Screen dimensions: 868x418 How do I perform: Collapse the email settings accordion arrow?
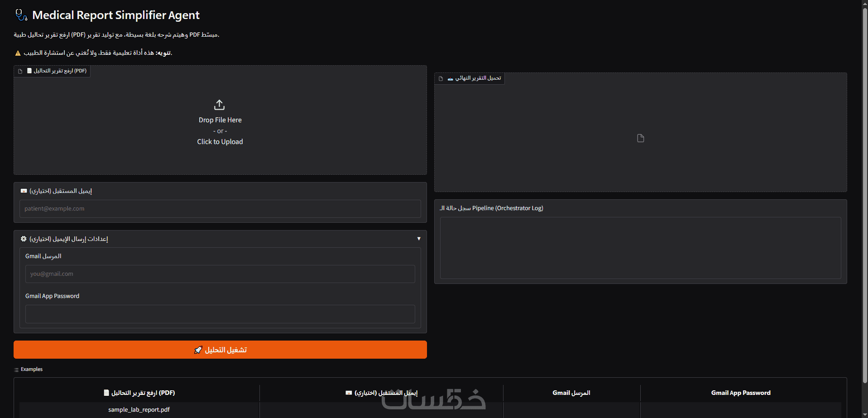click(419, 239)
